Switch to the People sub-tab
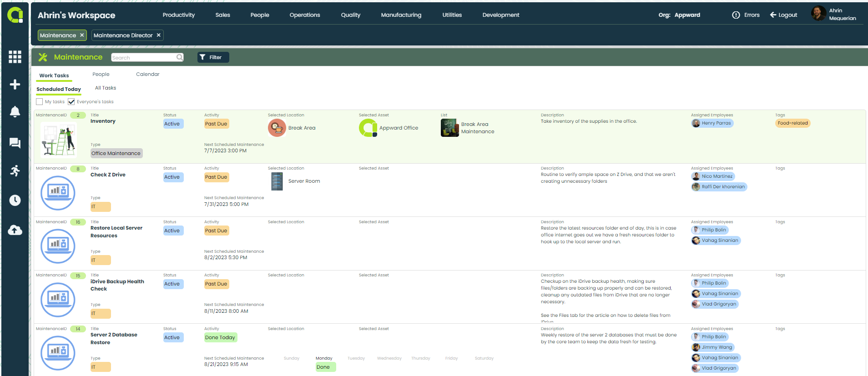This screenshot has width=868, height=376. point(101,74)
